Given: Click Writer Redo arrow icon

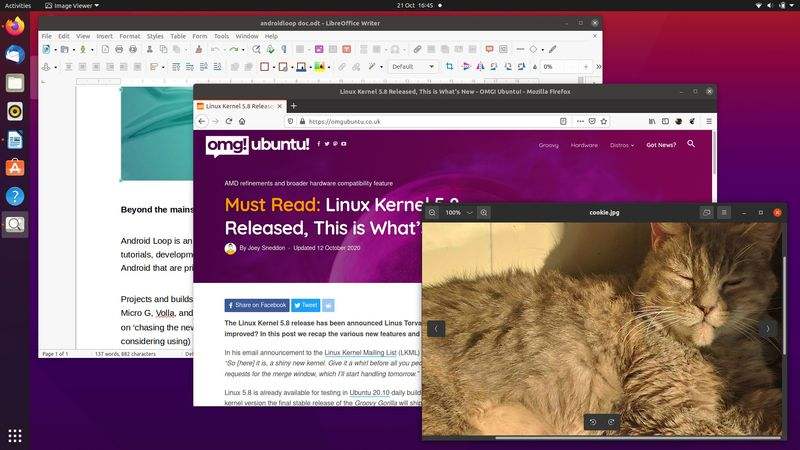Looking at the screenshot, I should pos(234,49).
